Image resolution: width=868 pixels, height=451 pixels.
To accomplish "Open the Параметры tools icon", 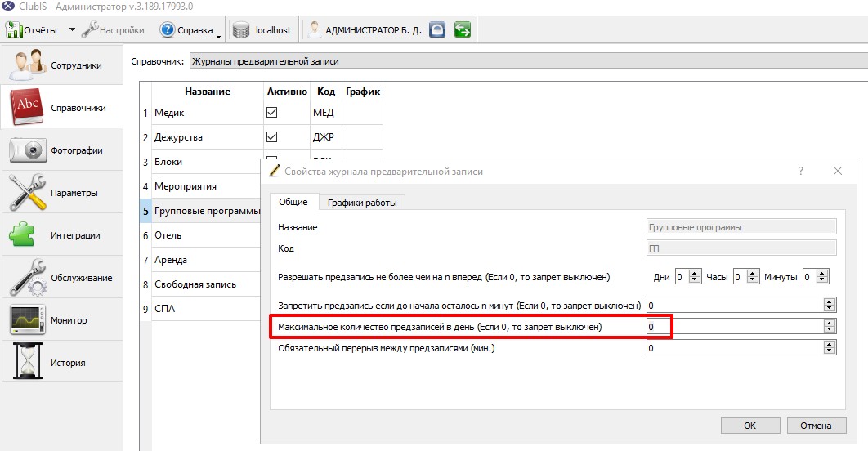I will 28,192.
